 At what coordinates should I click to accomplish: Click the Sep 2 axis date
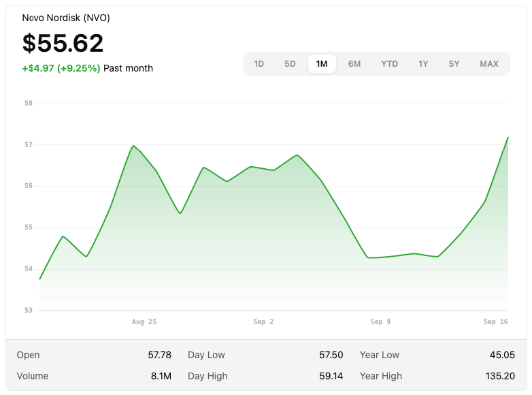(263, 321)
